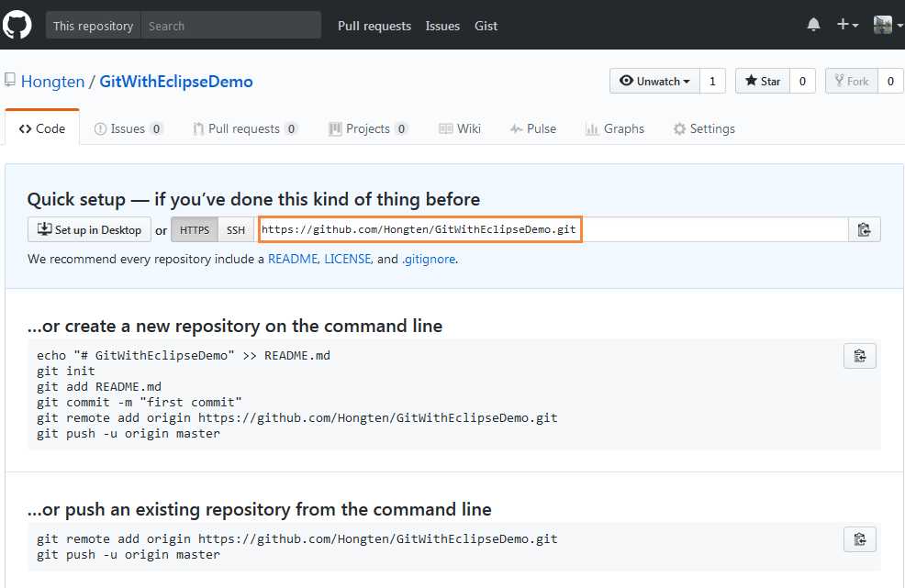Select the 'This repository' search scope
This screenshot has width=905, height=588.
coord(93,26)
